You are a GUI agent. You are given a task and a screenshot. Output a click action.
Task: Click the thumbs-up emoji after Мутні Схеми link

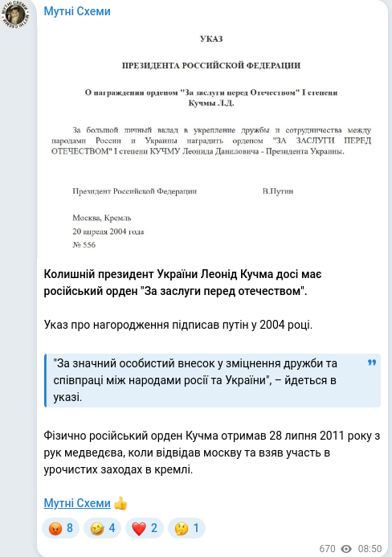(x=120, y=503)
